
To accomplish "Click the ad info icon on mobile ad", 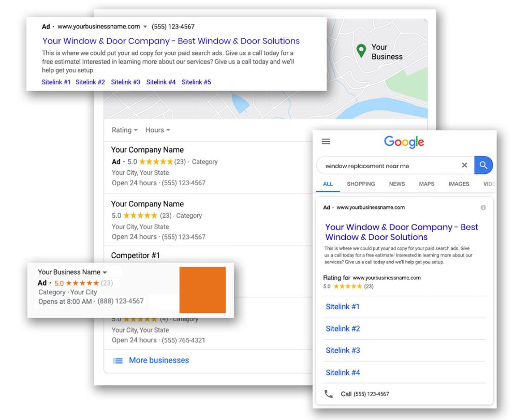I will [x=483, y=207].
